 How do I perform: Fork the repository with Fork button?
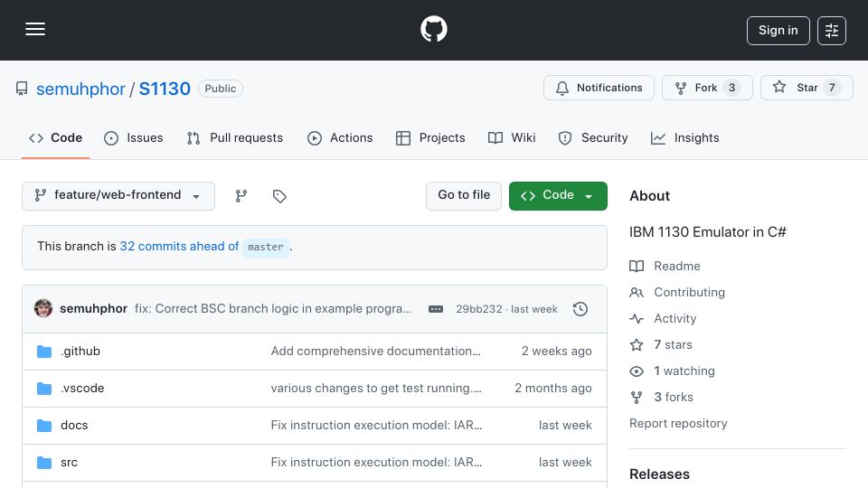click(707, 88)
